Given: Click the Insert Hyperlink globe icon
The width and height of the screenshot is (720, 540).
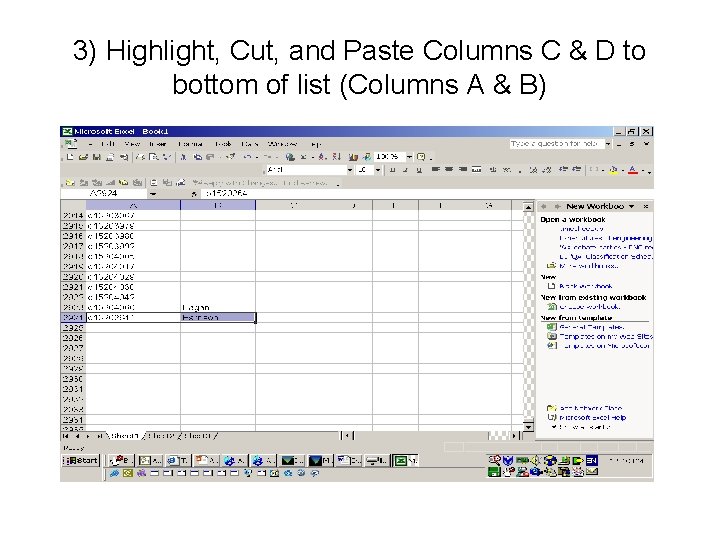Looking at the screenshot, I should 290,157.
